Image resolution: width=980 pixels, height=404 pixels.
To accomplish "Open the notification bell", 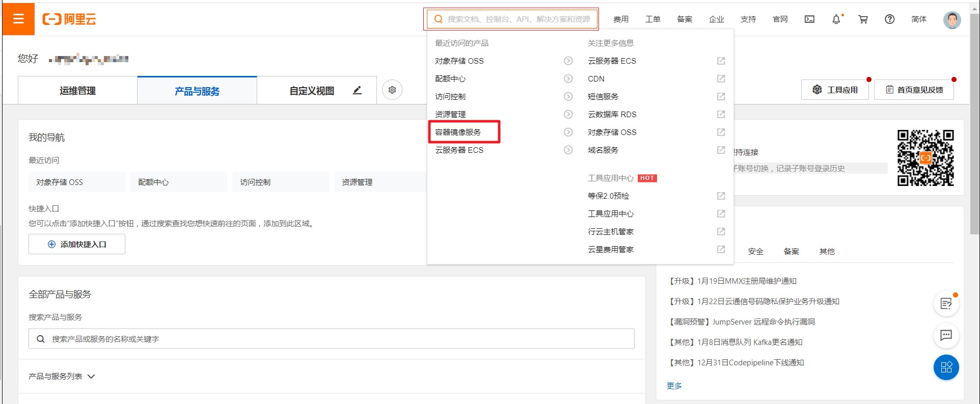I will pyautogui.click(x=836, y=19).
